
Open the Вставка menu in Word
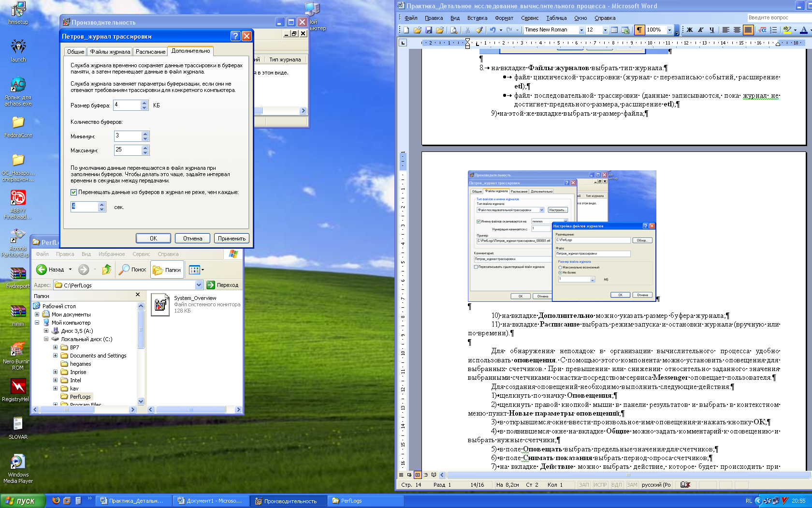click(x=477, y=18)
